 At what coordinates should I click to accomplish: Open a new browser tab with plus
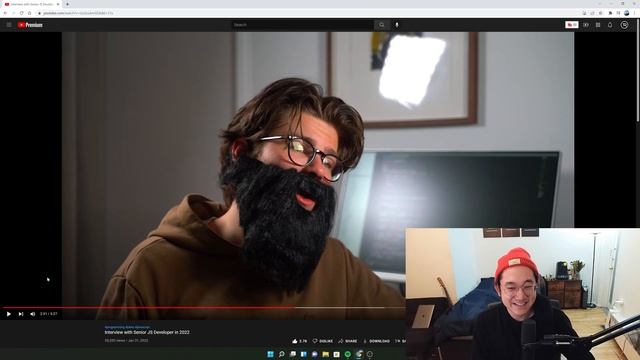(67, 4)
